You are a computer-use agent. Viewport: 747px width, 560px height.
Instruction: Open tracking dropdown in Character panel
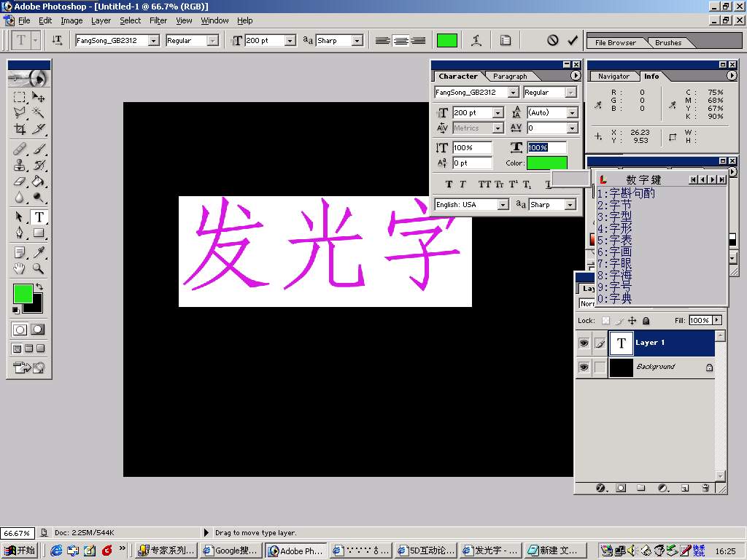tap(572, 128)
